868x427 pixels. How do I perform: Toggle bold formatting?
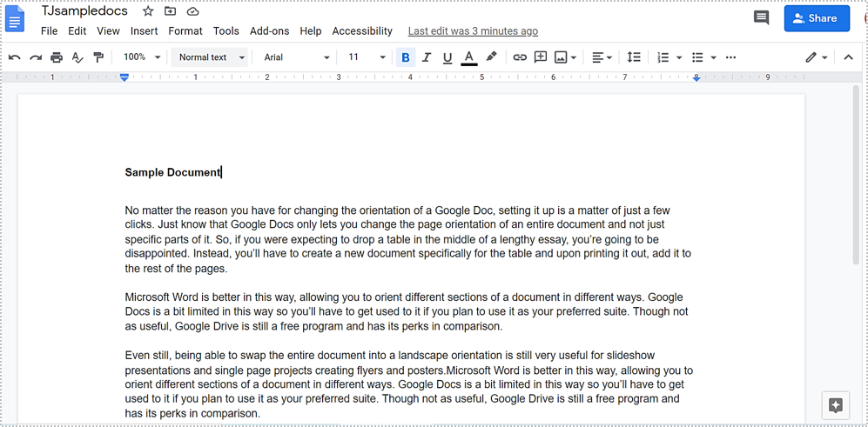406,57
